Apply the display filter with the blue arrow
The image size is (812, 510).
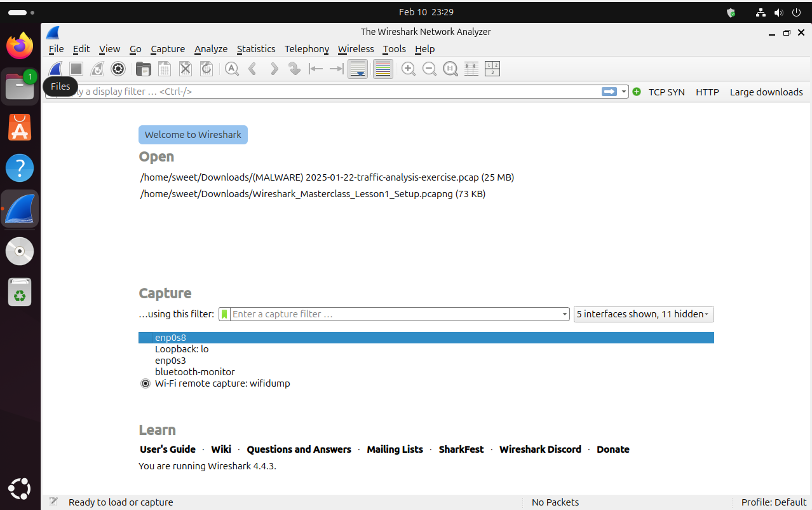(x=609, y=92)
